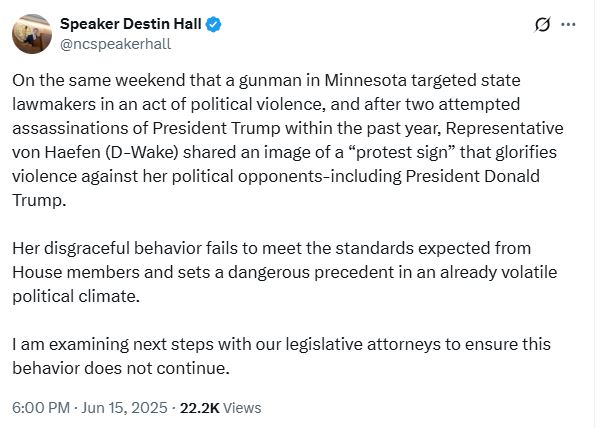
Task: Open Speaker Destin Hall's profile avatar
Action: click(x=32, y=34)
